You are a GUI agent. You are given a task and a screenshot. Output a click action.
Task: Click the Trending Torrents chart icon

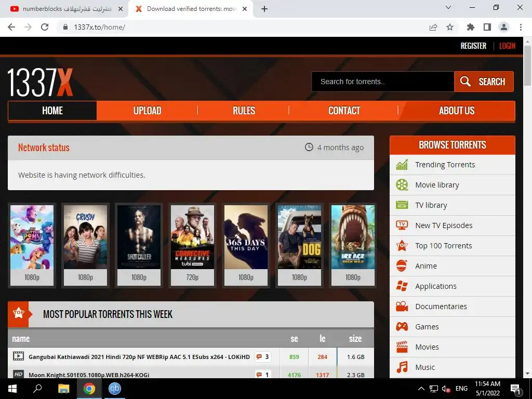[x=402, y=165]
